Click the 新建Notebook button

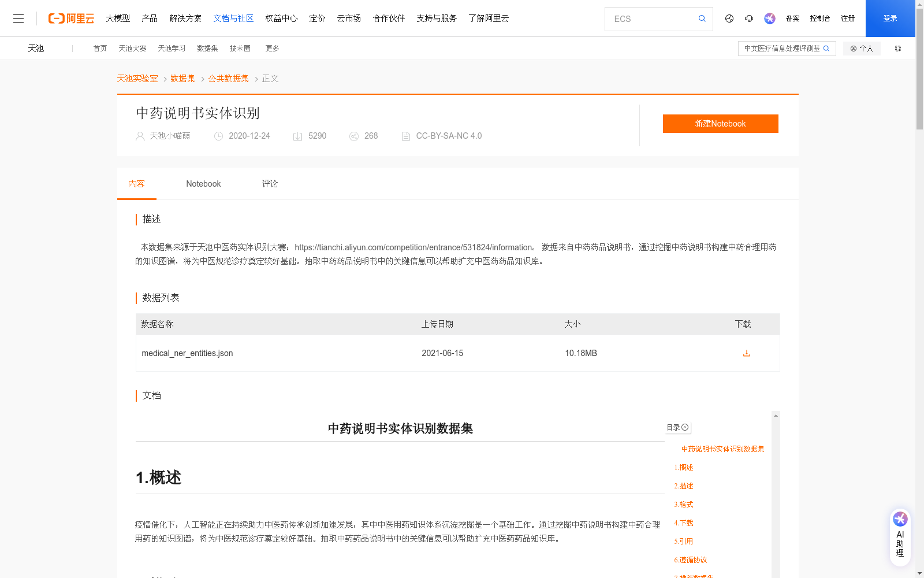click(720, 124)
